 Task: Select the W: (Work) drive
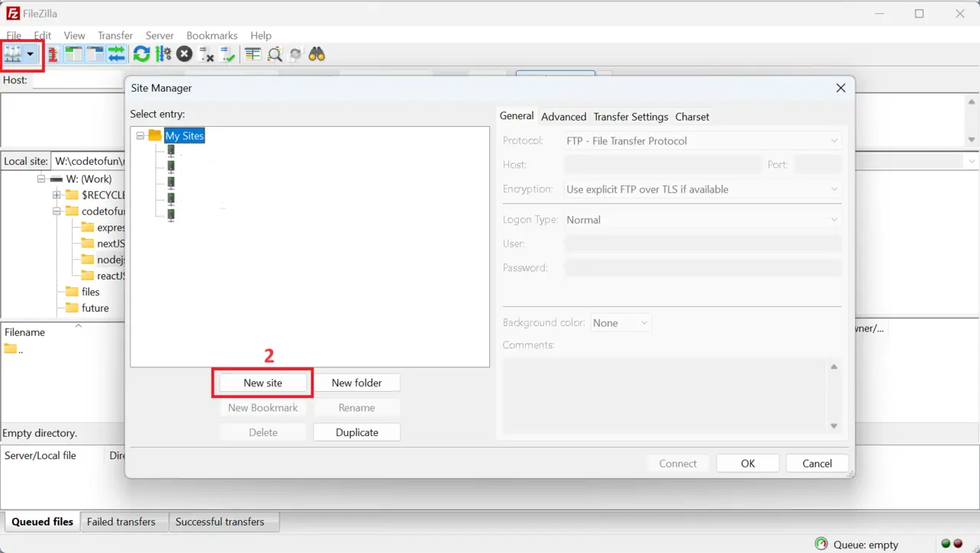(89, 179)
